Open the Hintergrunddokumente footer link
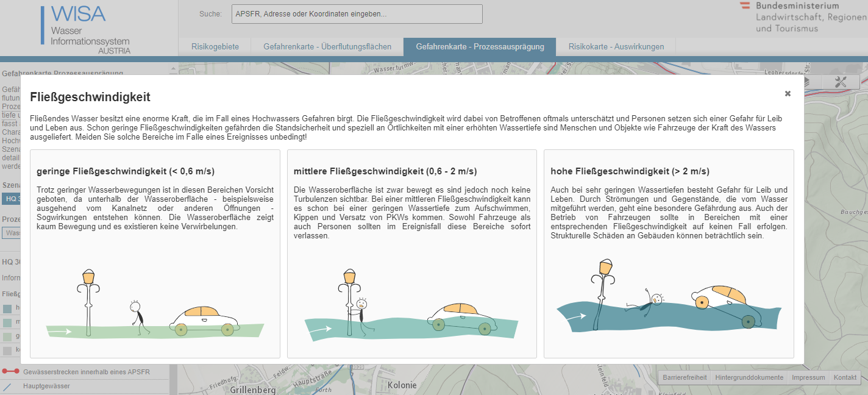The image size is (868, 395). click(749, 377)
